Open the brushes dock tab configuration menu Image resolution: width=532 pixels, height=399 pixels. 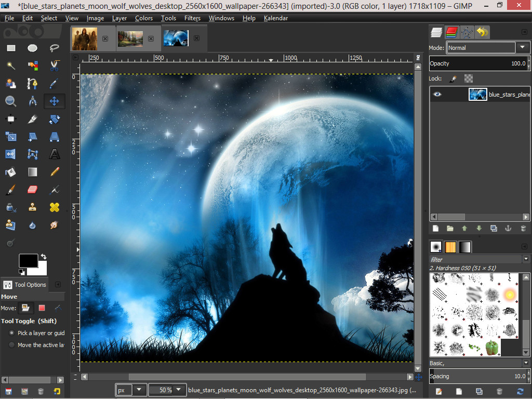pyautogui.click(x=524, y=246)
